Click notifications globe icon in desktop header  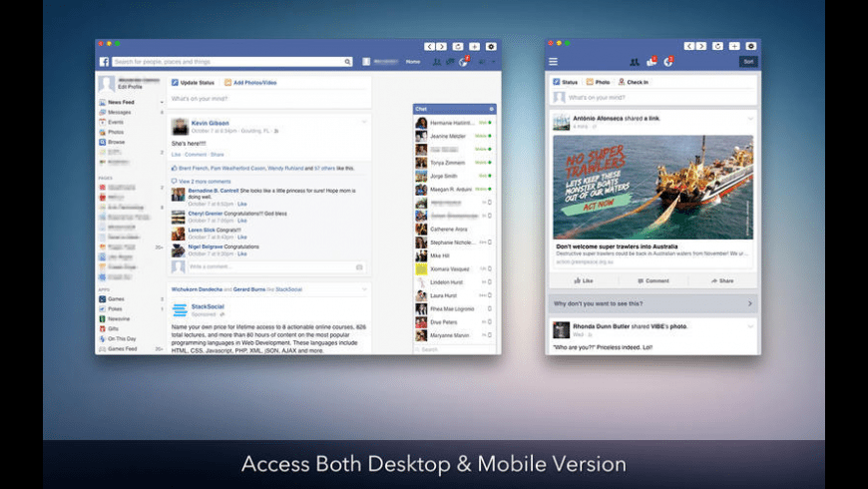click(x=464, y=62)
